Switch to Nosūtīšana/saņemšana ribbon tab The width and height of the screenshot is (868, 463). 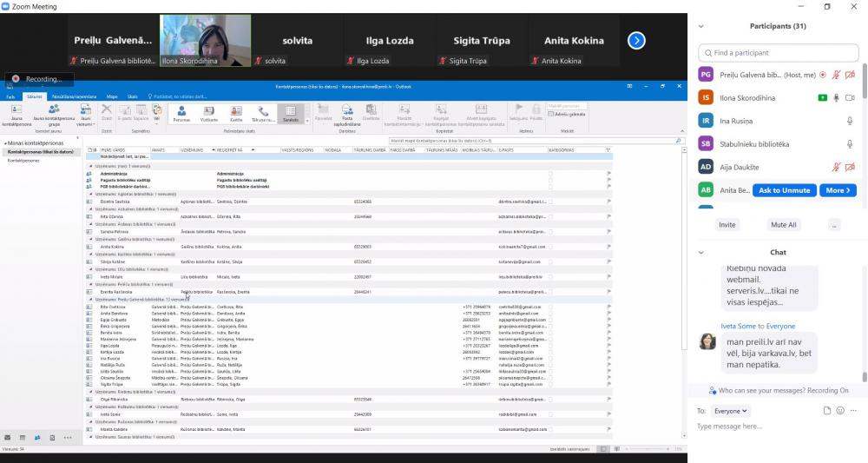point(74,96)
